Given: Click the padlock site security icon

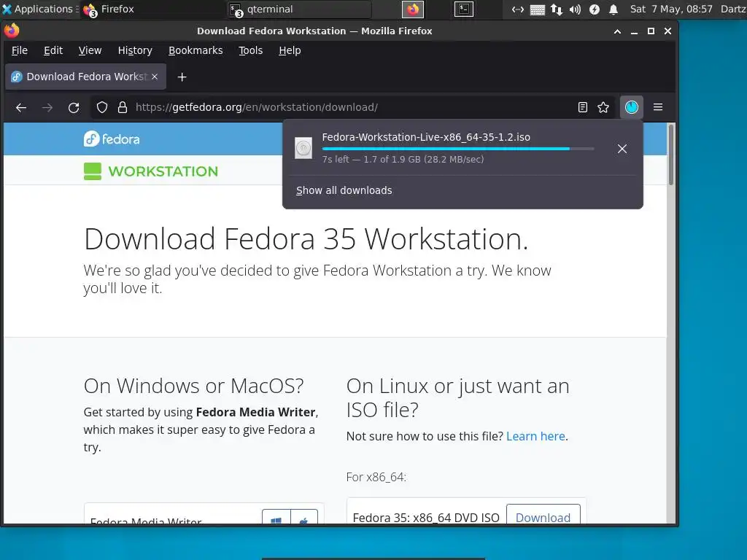Looking at the screenshot, I should (x=123, y=108).
